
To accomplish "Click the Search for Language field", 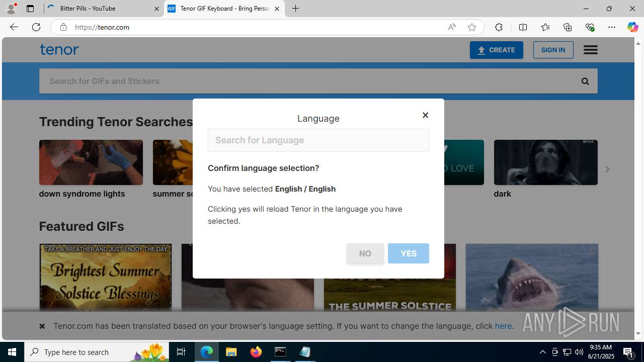I will [x=318, y=140].
